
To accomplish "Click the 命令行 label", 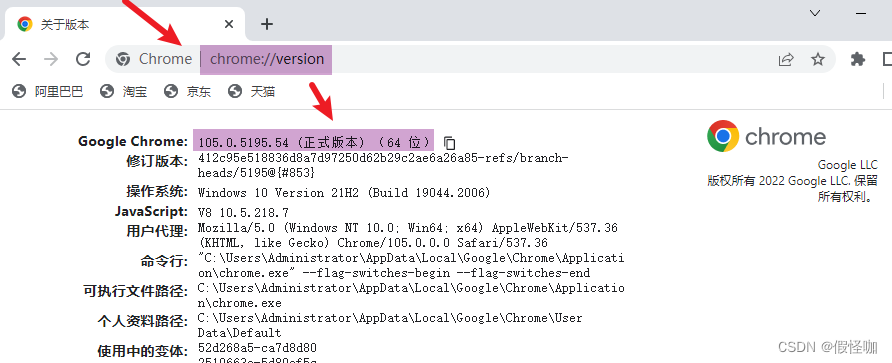I will (x=164, y=261).
